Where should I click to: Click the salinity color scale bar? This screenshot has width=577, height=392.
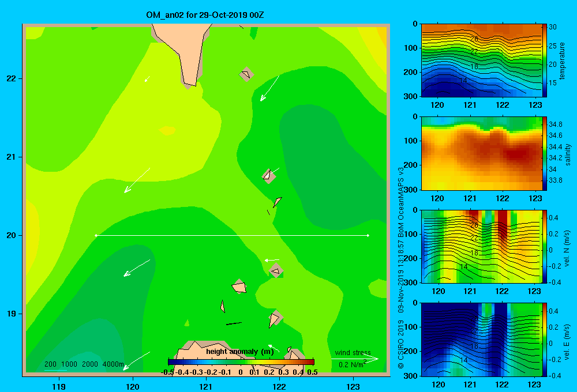click(x=544, y=153)
